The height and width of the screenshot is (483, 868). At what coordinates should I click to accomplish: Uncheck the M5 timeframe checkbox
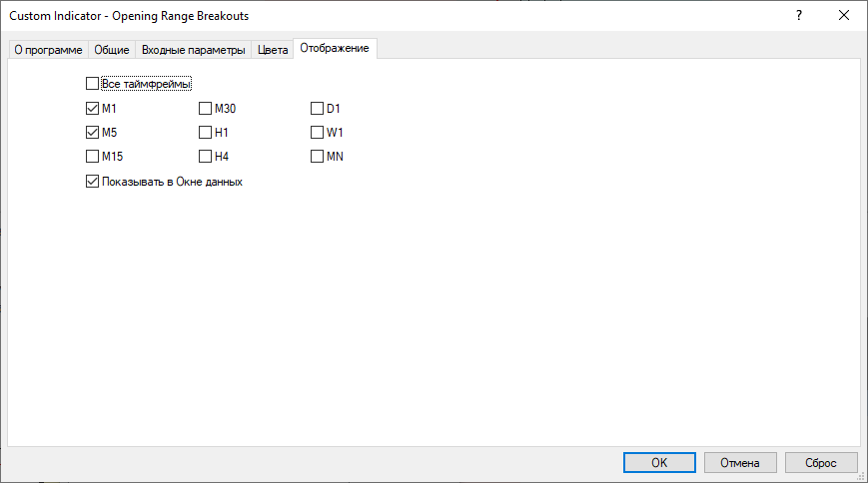pyautogui.click(x=93, y=132)
